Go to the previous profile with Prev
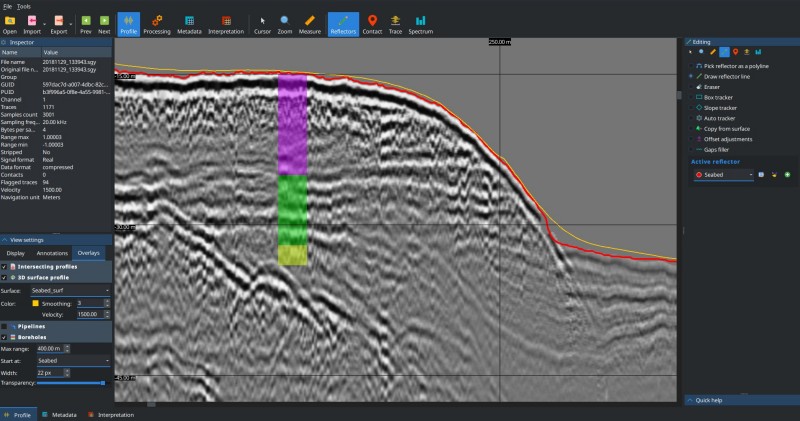This screenshot has height=421, width=800. 86,24
